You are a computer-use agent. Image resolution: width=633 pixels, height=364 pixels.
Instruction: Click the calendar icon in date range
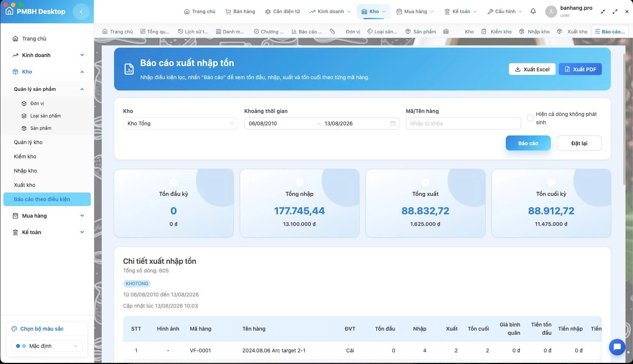(x=393, y=123)
